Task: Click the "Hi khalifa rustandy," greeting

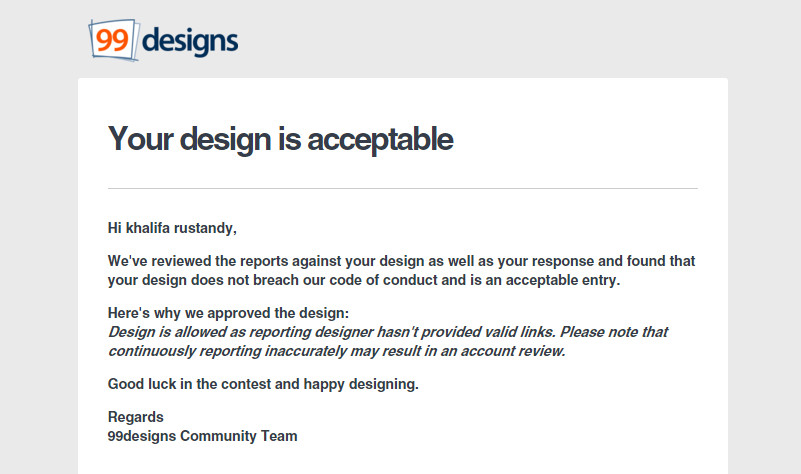Action: pyautogui.click(x=172, y=228)
